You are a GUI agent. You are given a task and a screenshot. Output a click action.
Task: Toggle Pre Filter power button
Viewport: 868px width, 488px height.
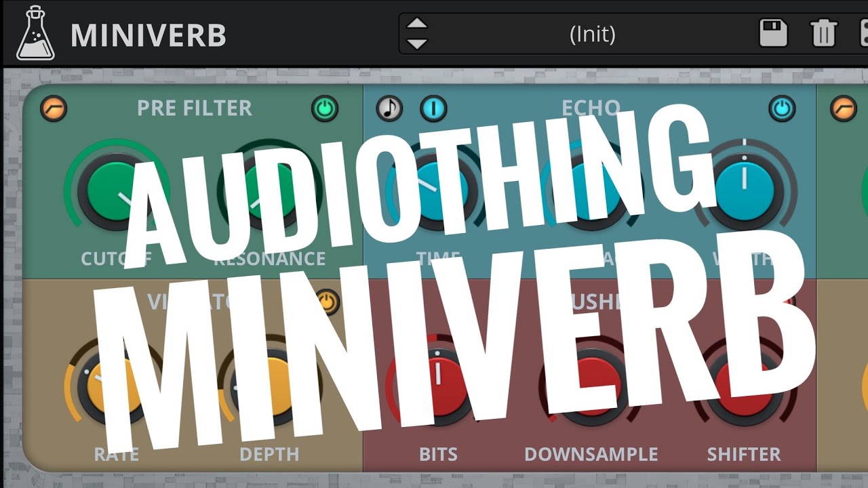[325, 108]
